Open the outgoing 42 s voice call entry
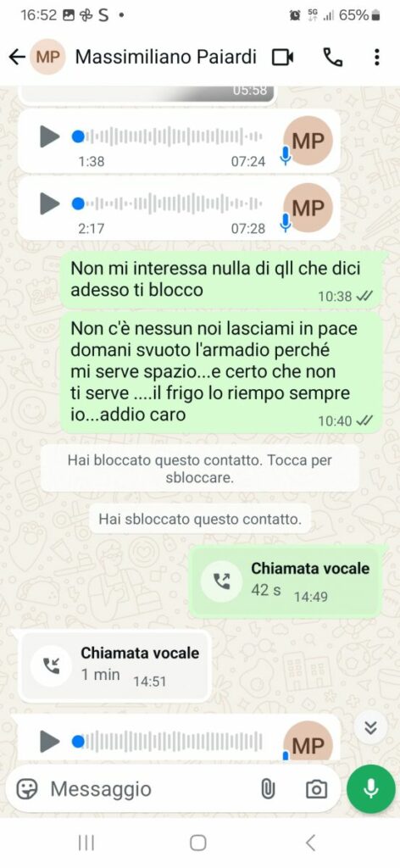 click(x=285, y=581)
